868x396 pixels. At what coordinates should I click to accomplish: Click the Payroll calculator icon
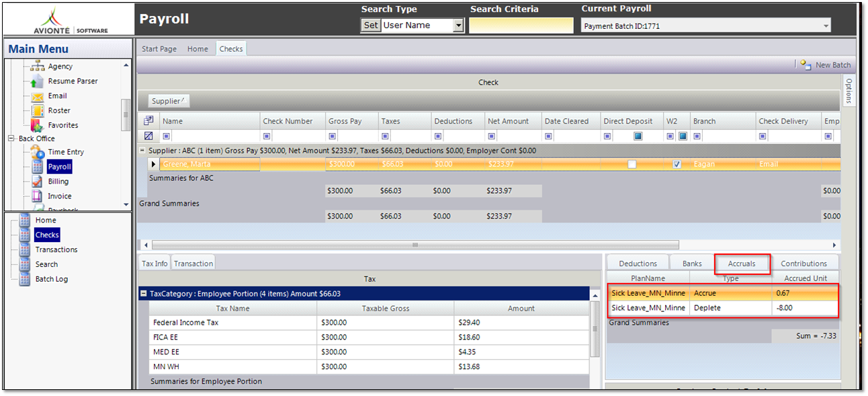coord(38,167)
